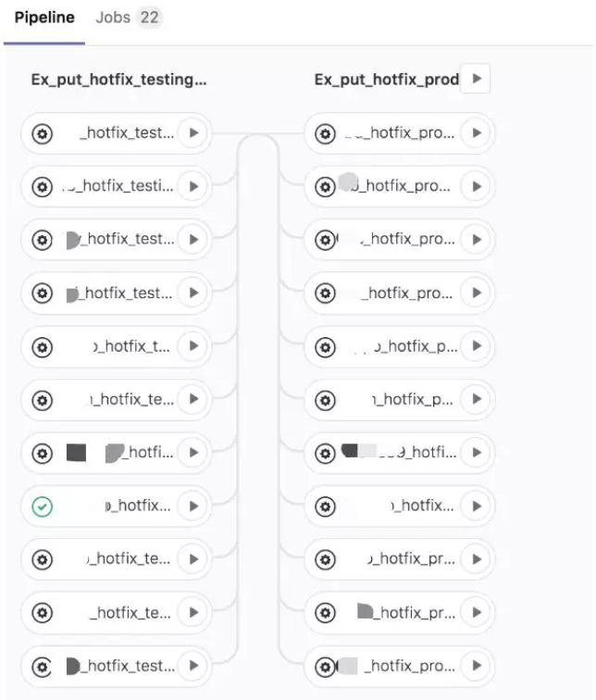Play the first _hotfix_pro... job in prod column

[477, 133]
